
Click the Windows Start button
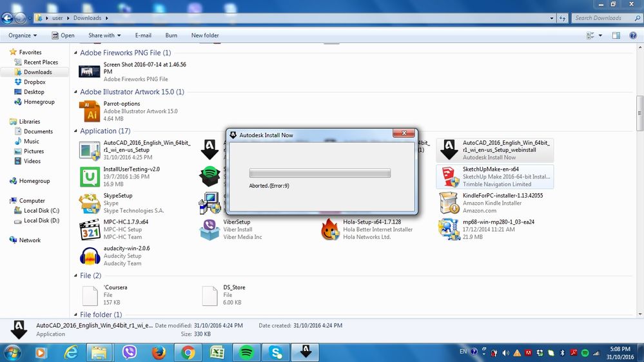(x=12, y=353)
